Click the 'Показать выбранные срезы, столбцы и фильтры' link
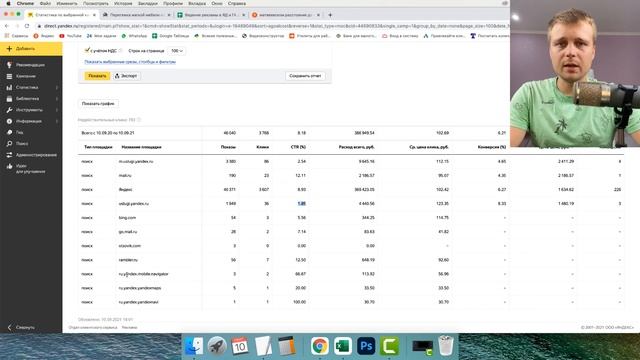Screen dimensions: 640x360 pyautogui.click(x=130, y=62)
